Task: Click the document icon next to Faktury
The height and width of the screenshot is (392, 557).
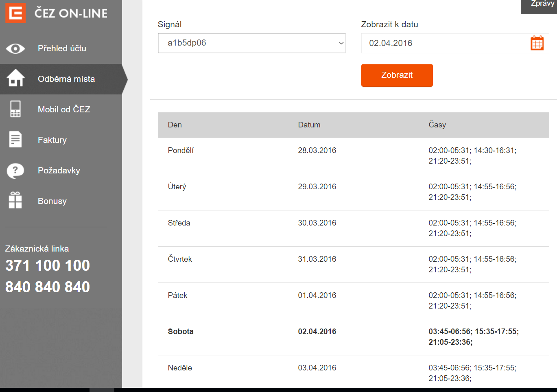Action: 15,140
